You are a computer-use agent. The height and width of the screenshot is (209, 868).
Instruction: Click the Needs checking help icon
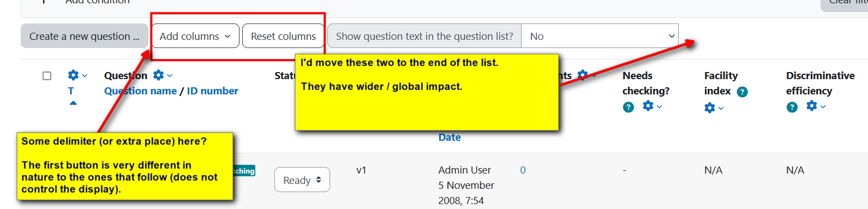tap(628, 107)
